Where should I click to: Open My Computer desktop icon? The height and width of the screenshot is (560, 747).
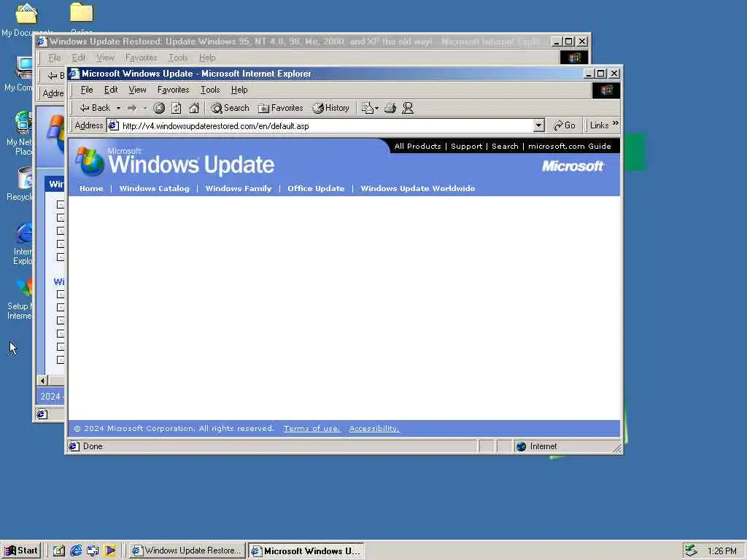pyautogui.click(x=19, y=74)
